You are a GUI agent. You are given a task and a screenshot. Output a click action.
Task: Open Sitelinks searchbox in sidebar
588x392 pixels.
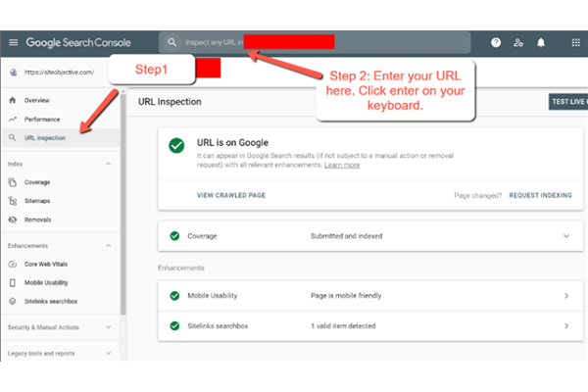[x=51, y=302]
